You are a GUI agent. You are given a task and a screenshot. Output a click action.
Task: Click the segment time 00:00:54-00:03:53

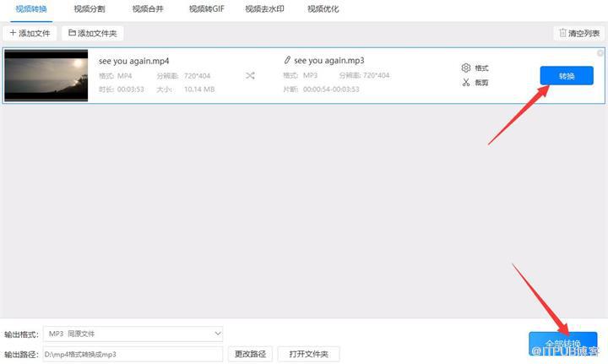pos(331,90)
